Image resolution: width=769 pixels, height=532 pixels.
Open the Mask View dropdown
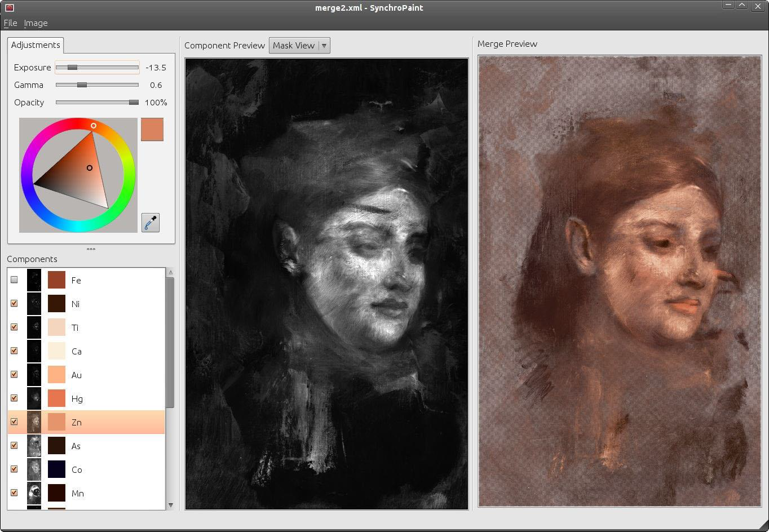[299, 45]
